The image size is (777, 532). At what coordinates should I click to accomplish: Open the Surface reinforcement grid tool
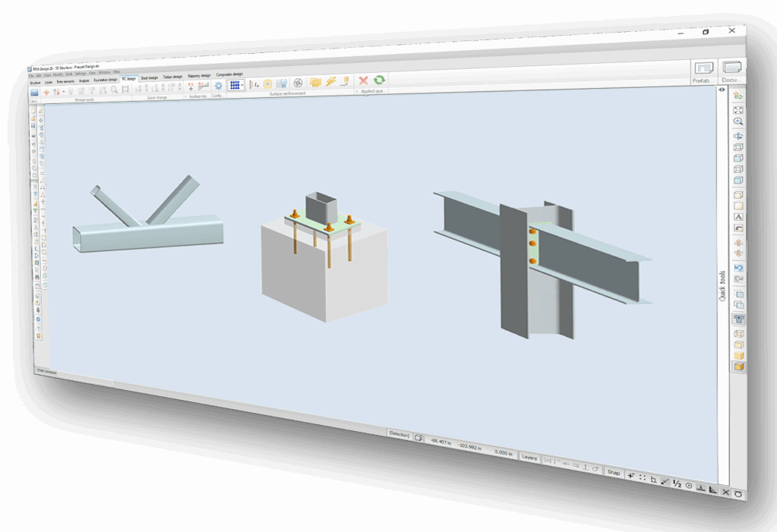234,84
